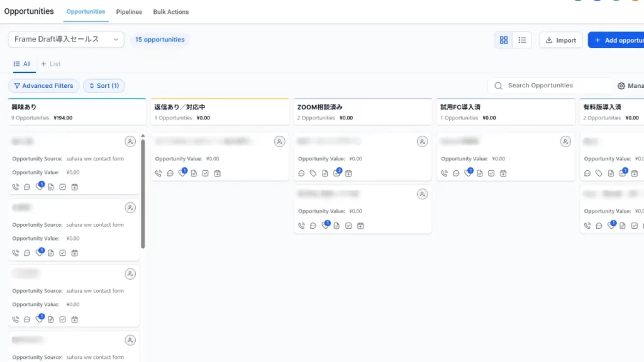Click the Import button
Image resolution: width=644 pixels, height=362 pixels.
coord(560,40)
